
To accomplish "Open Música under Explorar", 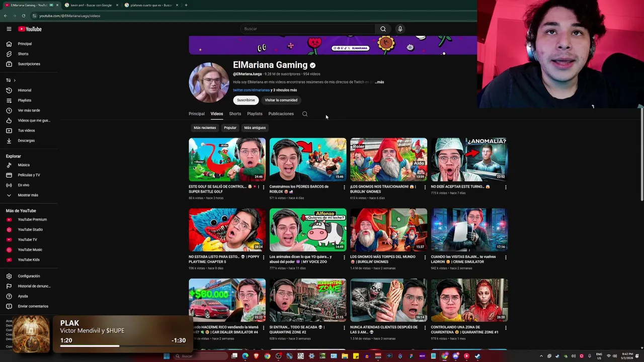I will click(24, 165).
